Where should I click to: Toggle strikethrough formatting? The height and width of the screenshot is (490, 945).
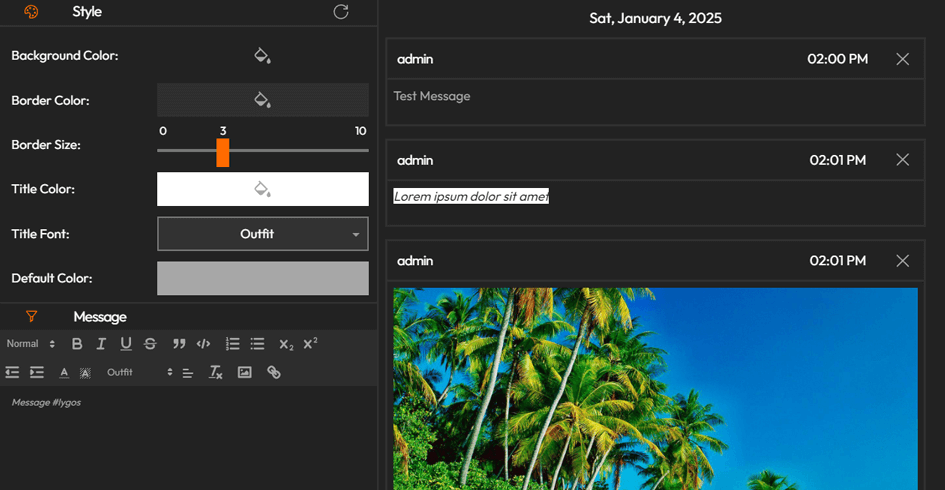pyautogui.click(x=150, y=344)
